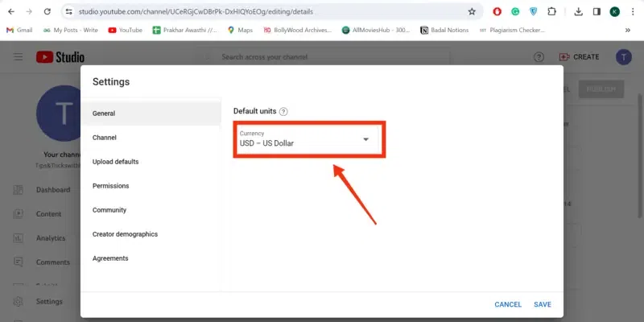
Task: Select General settings tab
Action: point(151,114)
